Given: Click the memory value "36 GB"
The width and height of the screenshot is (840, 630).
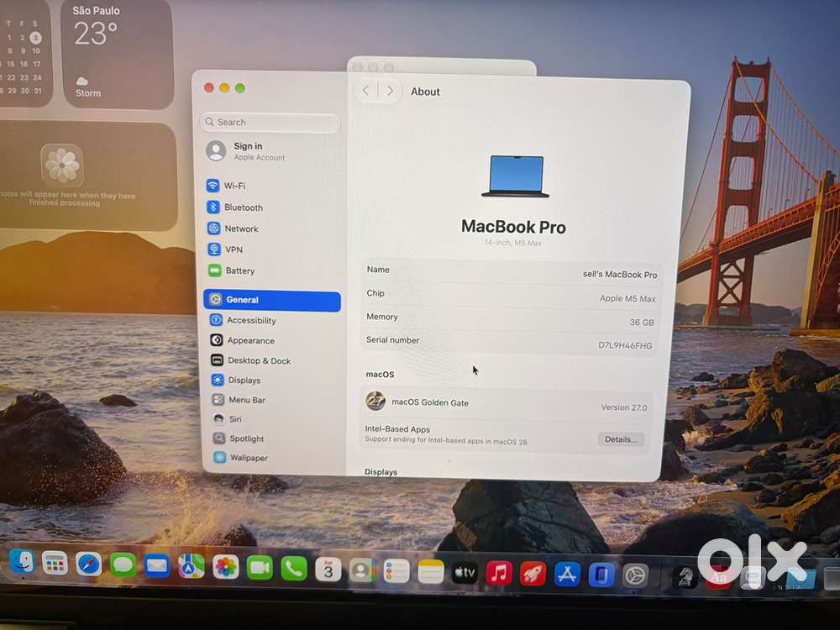Looking at the screenshot, I should coord(642,323).
